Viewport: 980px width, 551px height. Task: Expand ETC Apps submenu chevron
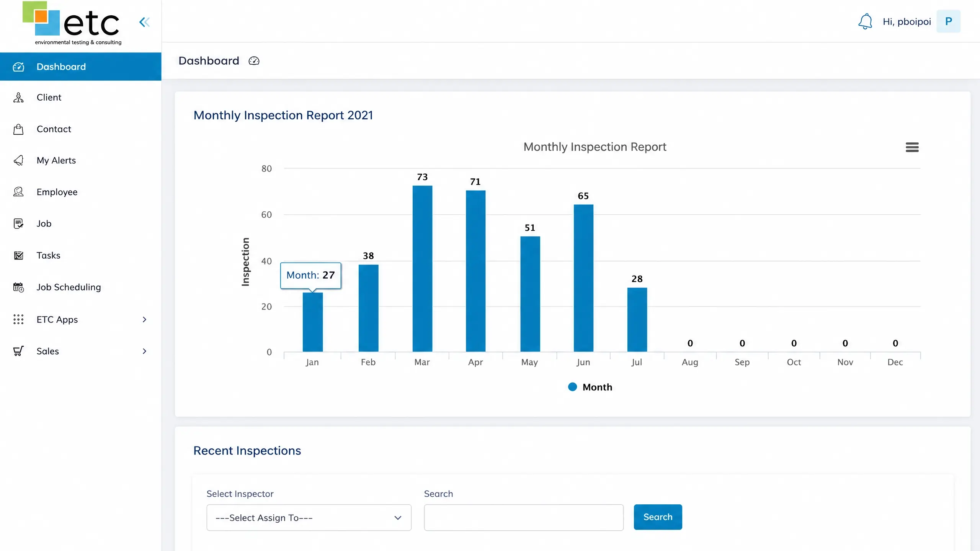click(144, 320)
